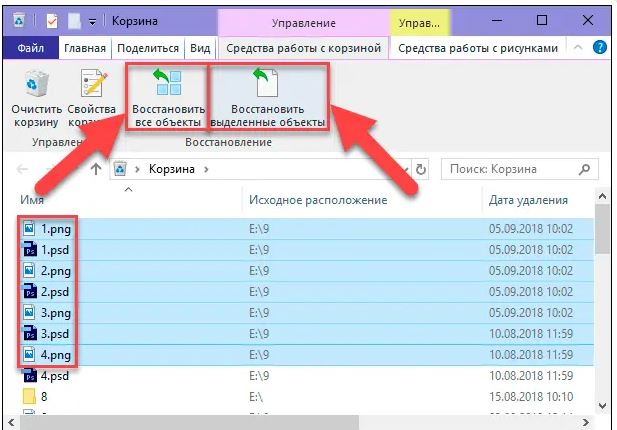Click the 1.png image file icon
This screenshot has width=617, height=430.
[x=30, y=228]
